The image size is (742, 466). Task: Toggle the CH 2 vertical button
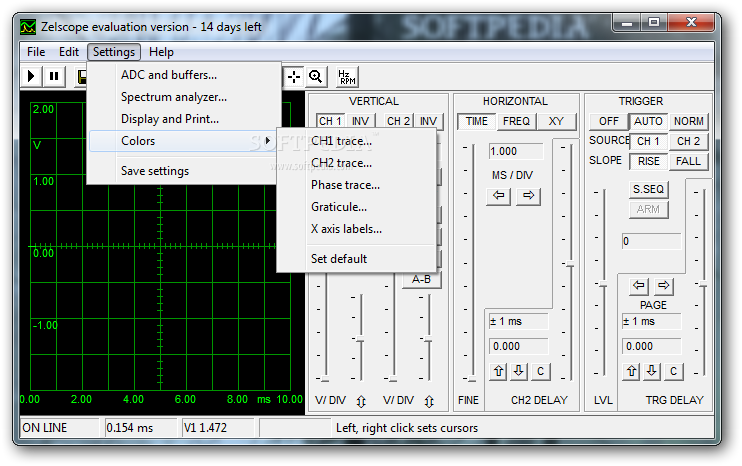point(398,121)
